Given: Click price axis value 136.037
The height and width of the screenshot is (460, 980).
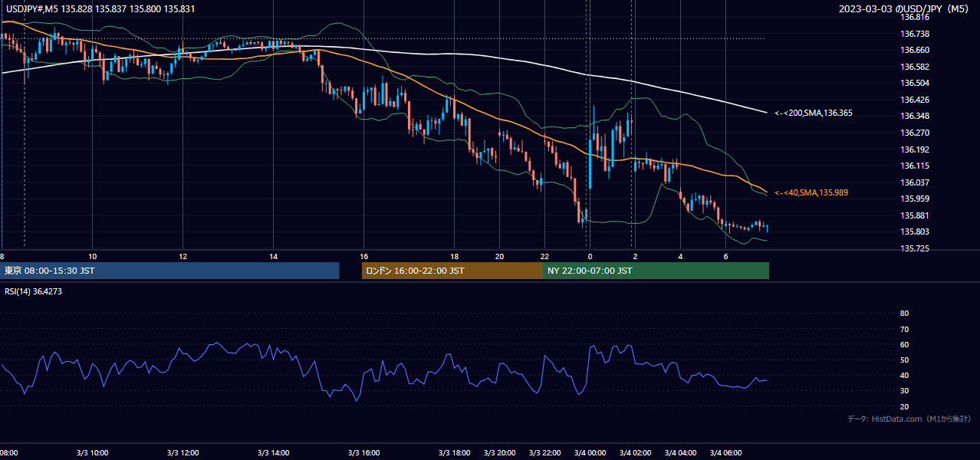Looking at the screenshot, I should (x=914, y=182).
